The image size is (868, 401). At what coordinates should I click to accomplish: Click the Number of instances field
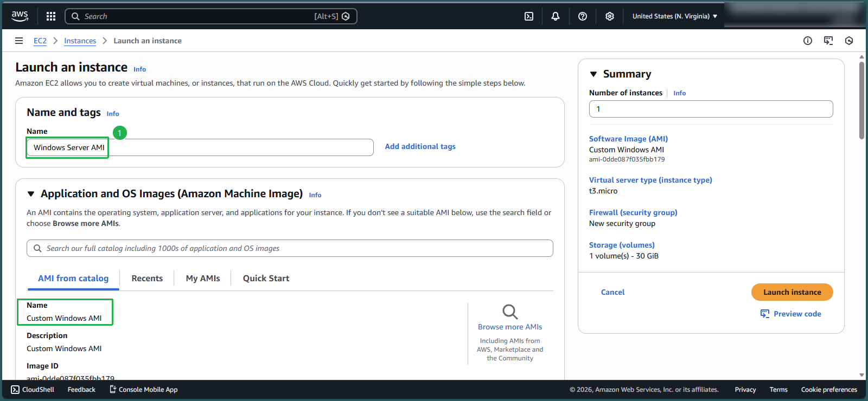point(711,109)
